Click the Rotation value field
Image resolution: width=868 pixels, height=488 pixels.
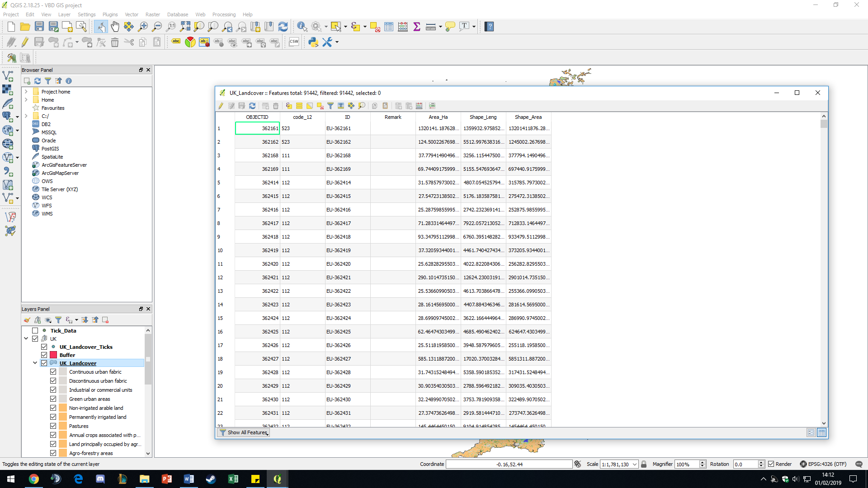(745, 464)
